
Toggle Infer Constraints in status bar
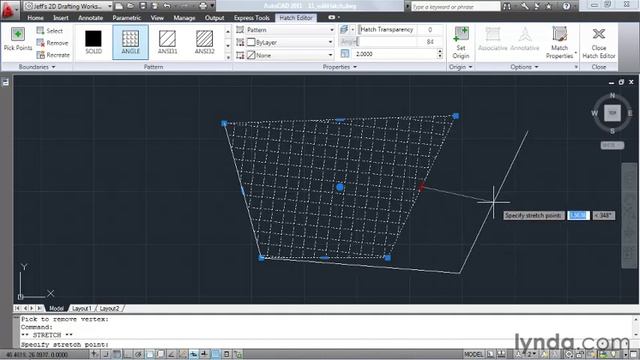pos(95,354)
